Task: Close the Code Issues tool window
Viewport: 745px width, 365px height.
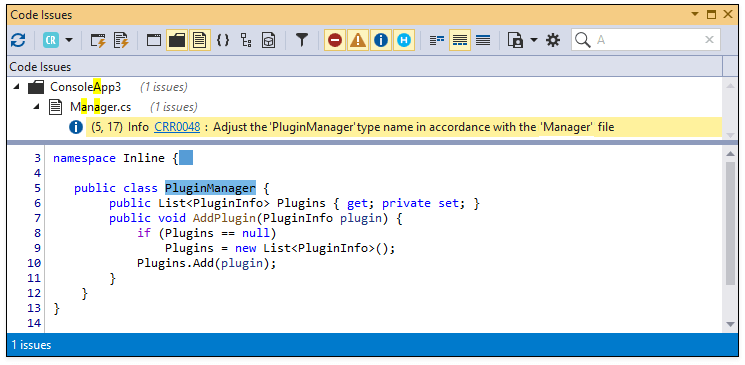Action: point(728,15)
